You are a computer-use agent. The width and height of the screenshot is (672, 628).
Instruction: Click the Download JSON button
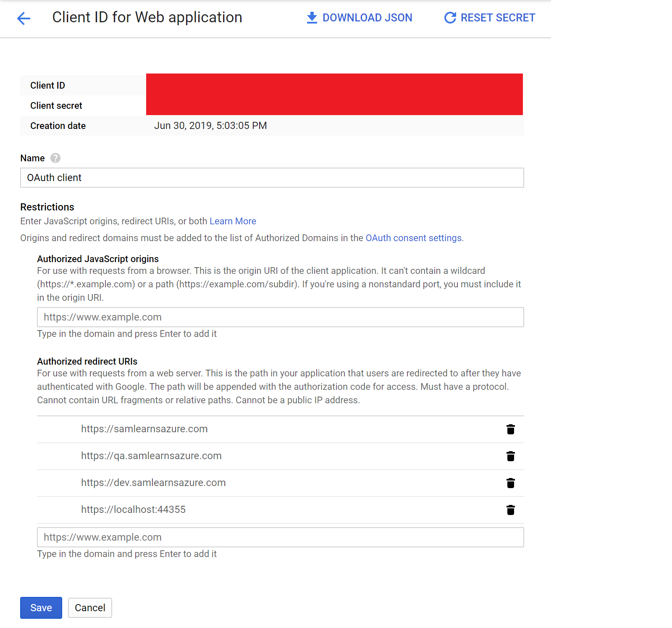coord(359,18)
